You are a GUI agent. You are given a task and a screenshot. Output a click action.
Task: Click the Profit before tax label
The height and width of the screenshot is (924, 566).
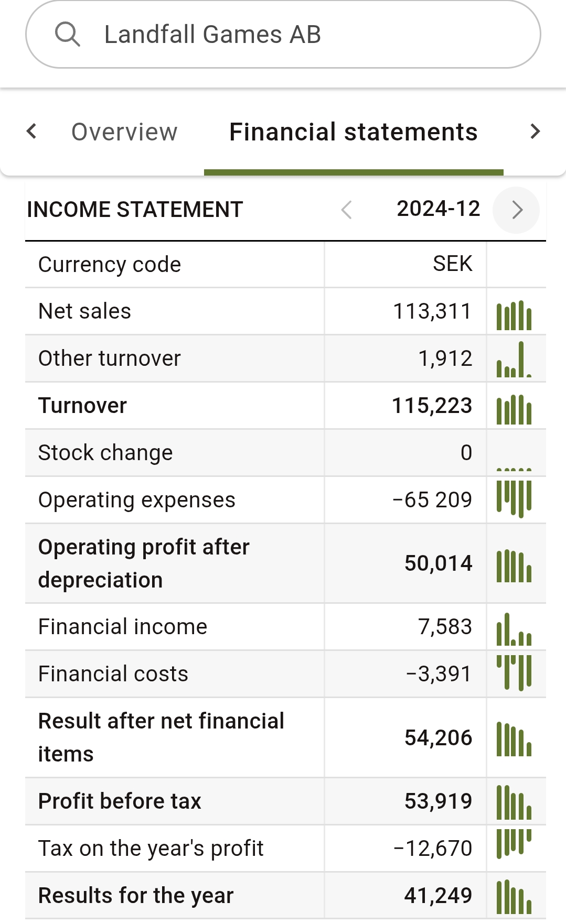click(x=120, y=801)
